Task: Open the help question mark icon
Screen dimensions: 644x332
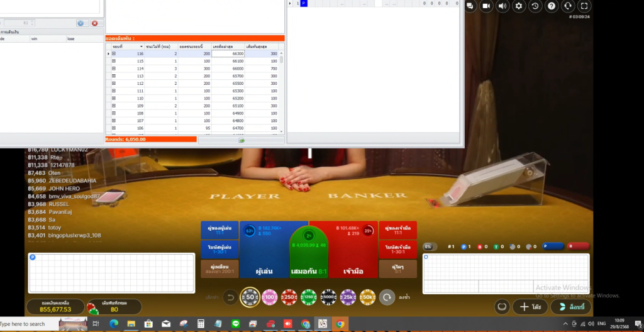Action: point(552,6)
